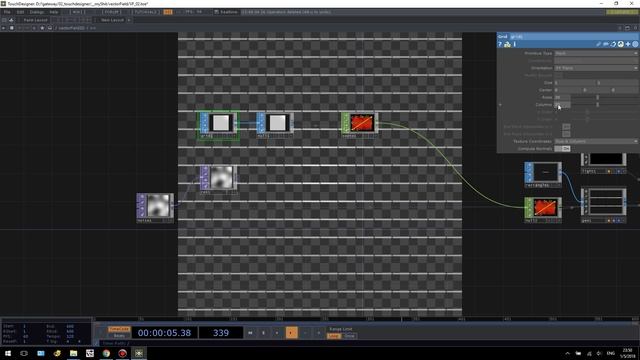Click the timecode 00:00:05.38 display
This screenshot has height=360, width=640.
tap(164, 333)
